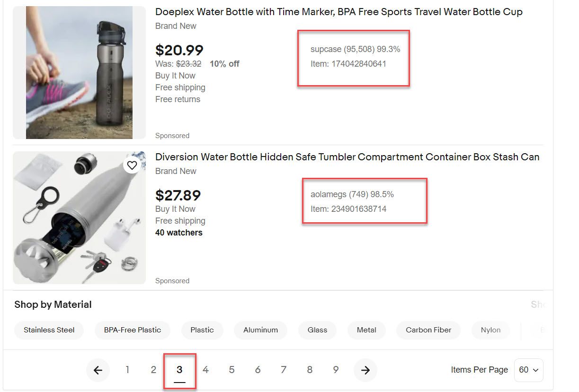Pick the Nylon material chip

[490, 330]
